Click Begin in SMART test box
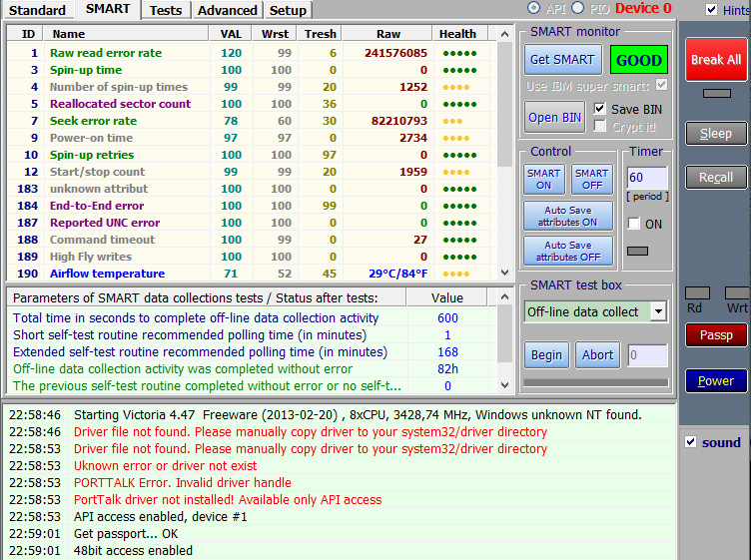 tap(546, 355)
